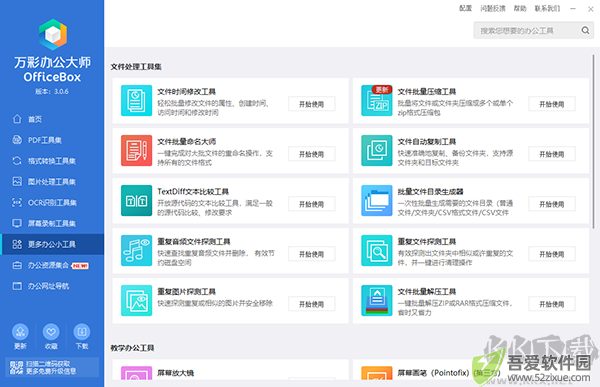Click 开始使用 for 重复音频文件探测工具

pos(311,254)
